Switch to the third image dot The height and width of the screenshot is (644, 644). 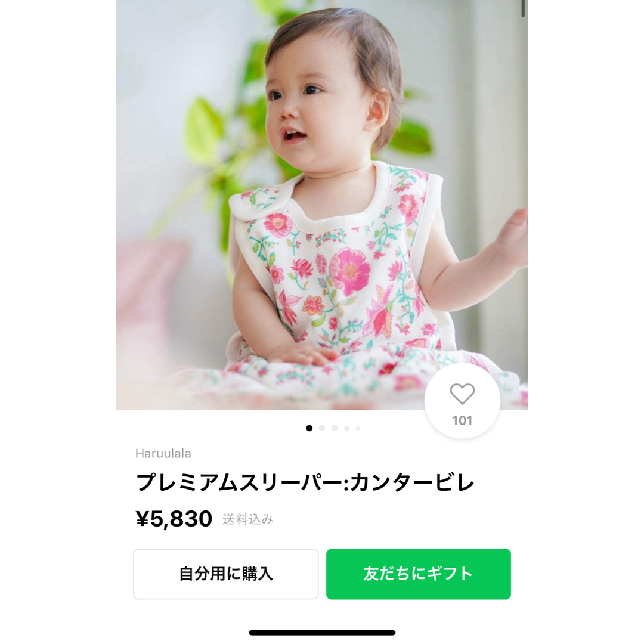pyautogui.click(x=335, y=428)
